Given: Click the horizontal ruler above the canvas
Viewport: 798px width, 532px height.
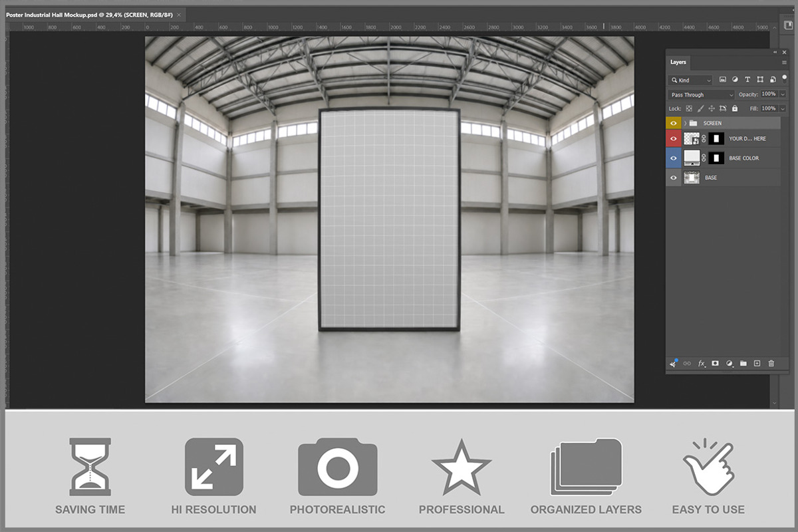Looking at the screenshot, I should (389, 27).
